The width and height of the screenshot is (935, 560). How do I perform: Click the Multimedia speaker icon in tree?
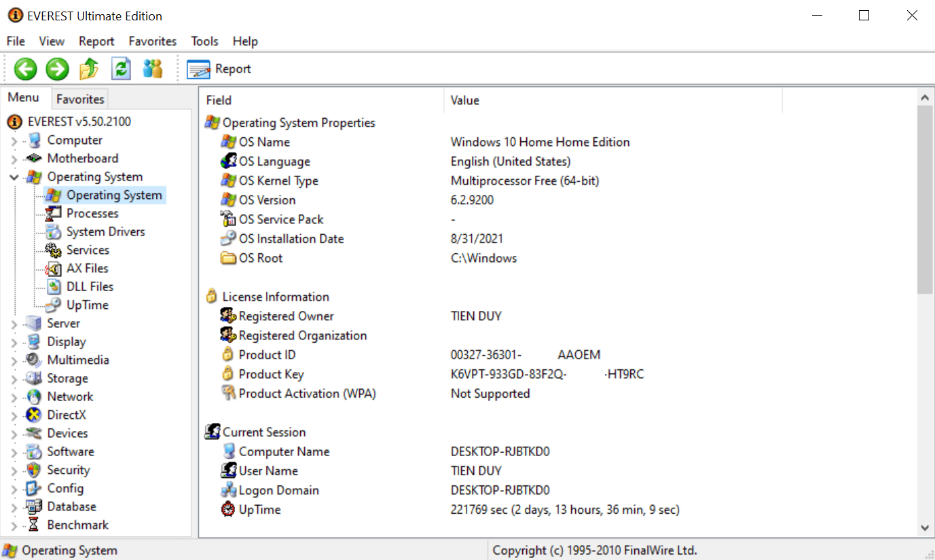(x=34, y=360)
